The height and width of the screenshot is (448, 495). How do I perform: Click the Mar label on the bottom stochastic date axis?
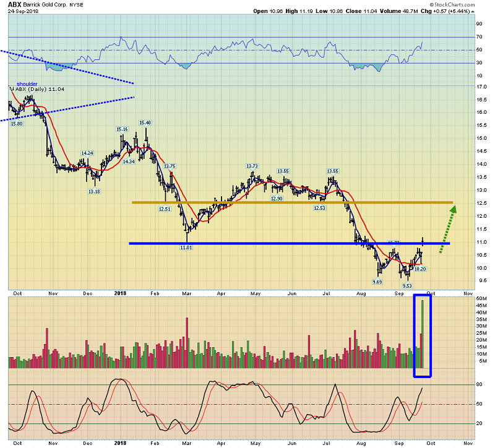coord(187,443)
